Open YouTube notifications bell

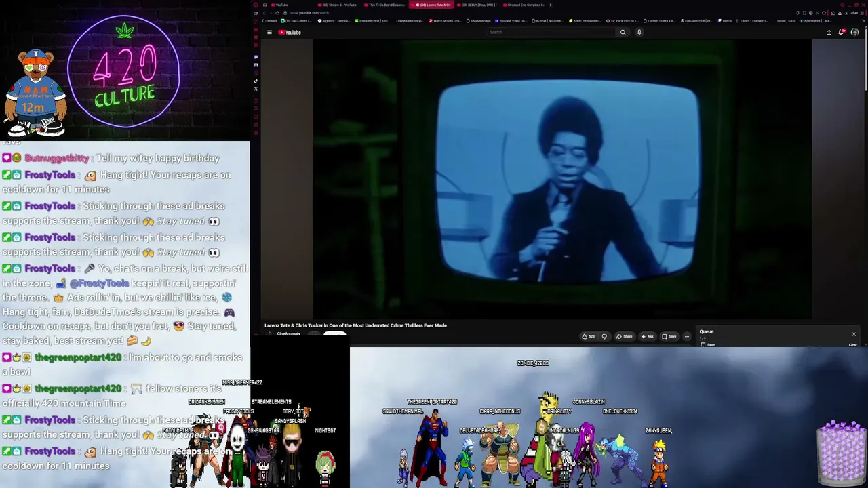(842, 32)
